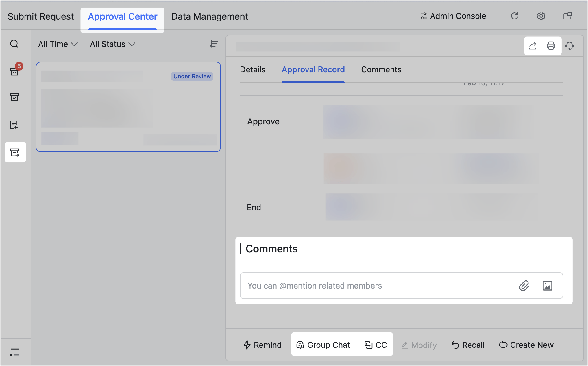Select the processed approvals icon in sidebar
This screenshot has width=588, height=366.
14,97
